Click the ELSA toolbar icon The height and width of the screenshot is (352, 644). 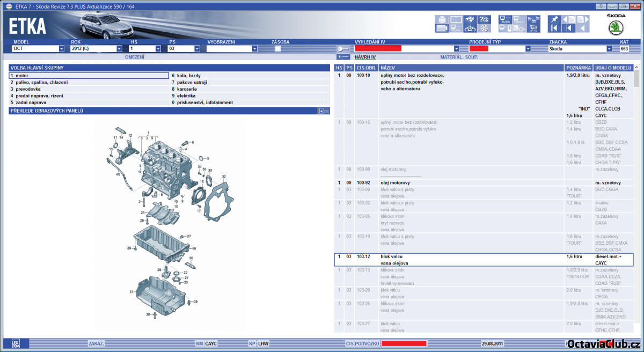coord(504,19)
